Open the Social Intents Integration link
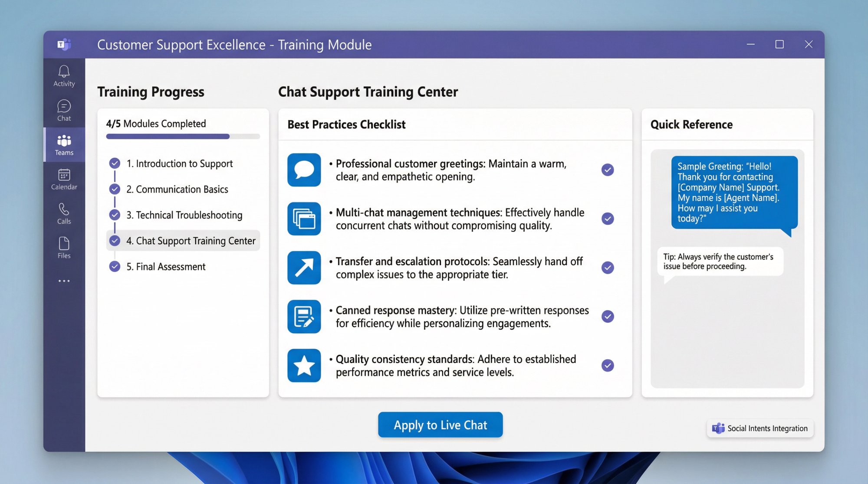This screenshot has height=484, width=868. tap(759, 428)
